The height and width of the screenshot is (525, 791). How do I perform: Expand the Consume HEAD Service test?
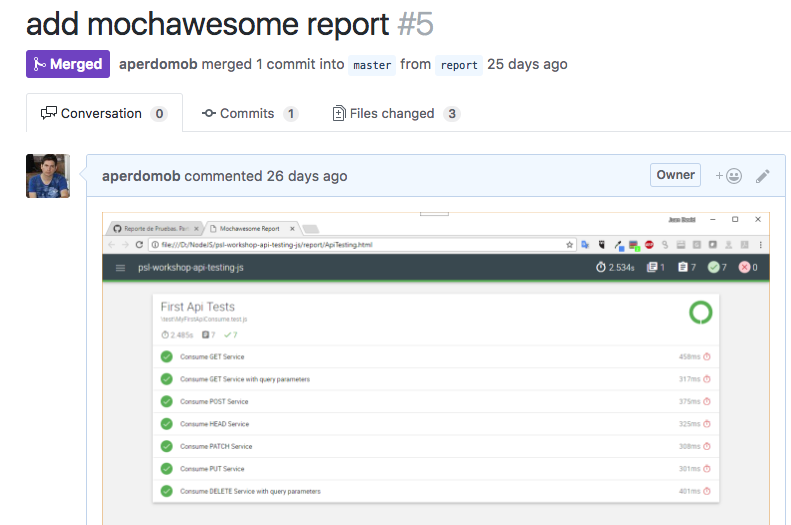[436, 424]
